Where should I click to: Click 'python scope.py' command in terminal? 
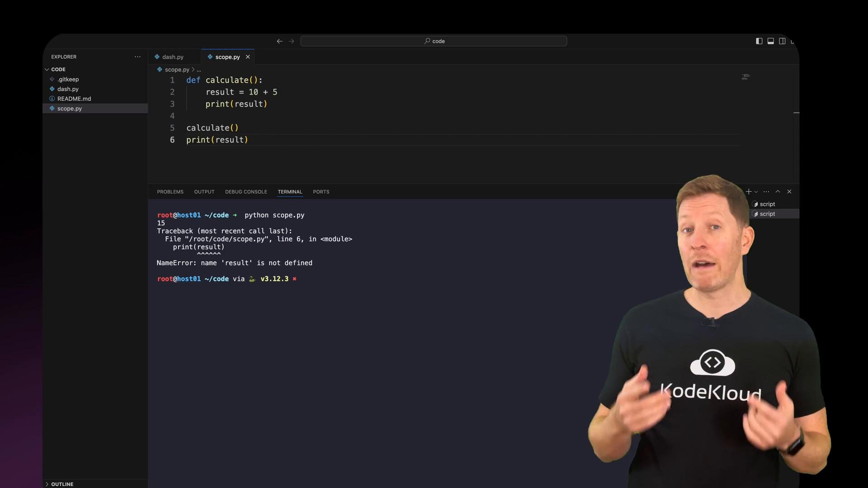[274, 216]
